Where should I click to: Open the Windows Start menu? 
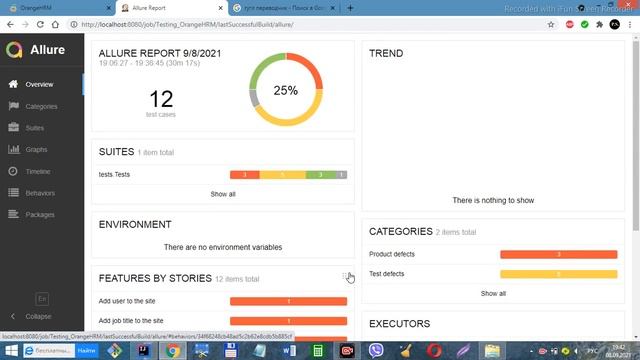pos(11,351)
